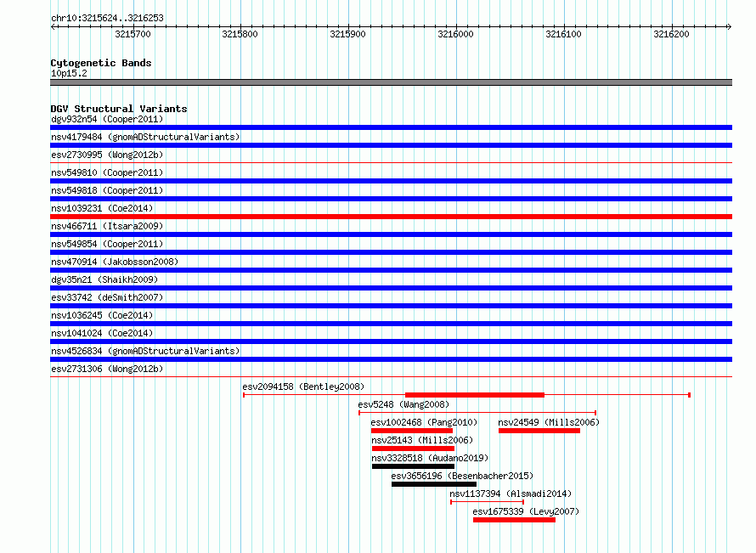Click the 3216200 ruler position label

671,34
